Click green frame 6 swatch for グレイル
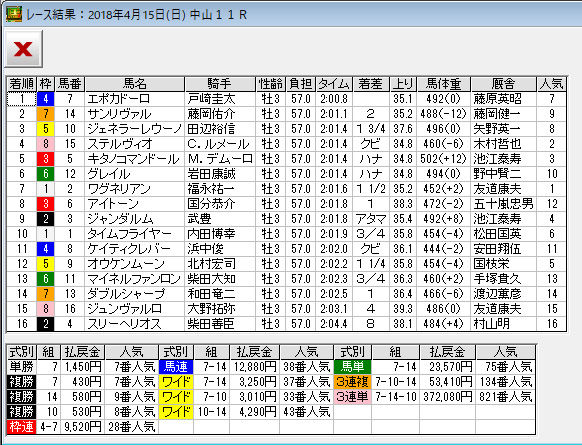 coord(46,174)
